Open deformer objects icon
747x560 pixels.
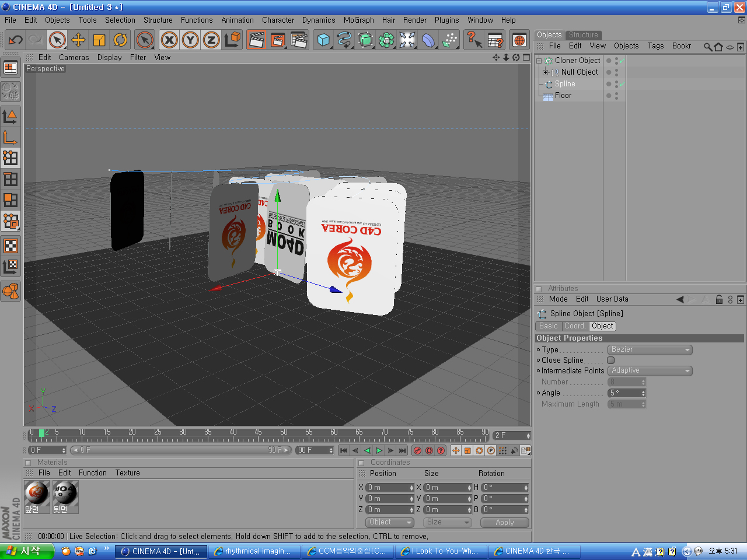tap(428, 40)
